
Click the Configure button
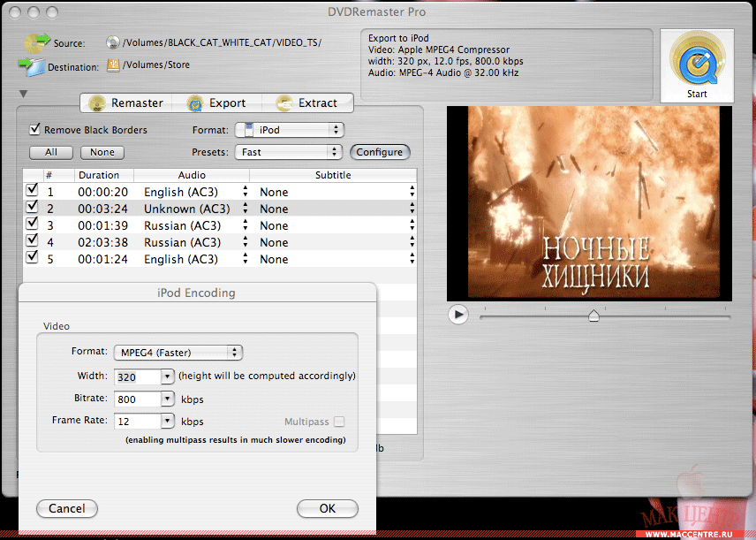[x=380, y=152]
